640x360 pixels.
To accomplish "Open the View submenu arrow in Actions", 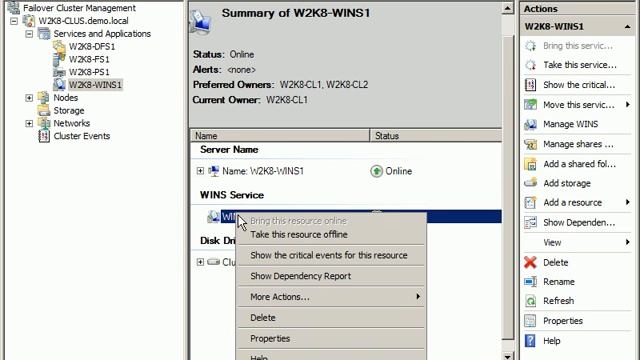I will [x=628, y=242].
